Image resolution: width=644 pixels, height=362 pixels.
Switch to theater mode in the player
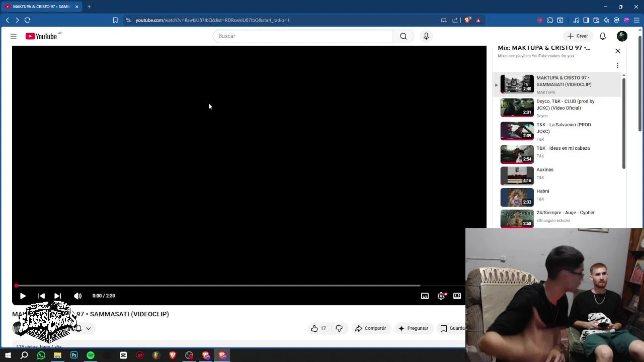pyautogui.click(x=457, y=296)
